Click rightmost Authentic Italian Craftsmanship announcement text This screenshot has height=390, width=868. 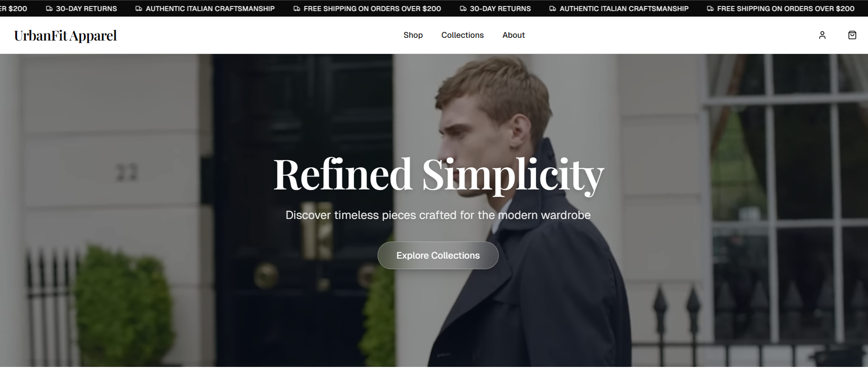624,9
